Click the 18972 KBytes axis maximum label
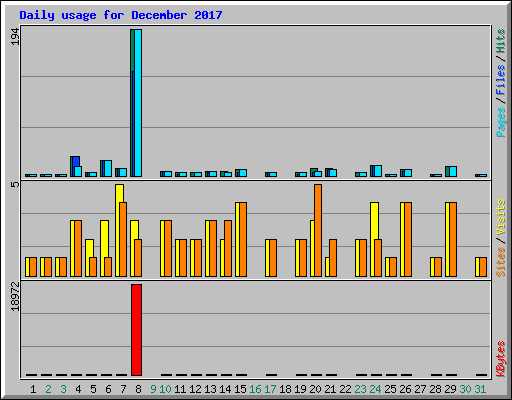This screenshot has width=512, height=400. (x=15, y=296)
